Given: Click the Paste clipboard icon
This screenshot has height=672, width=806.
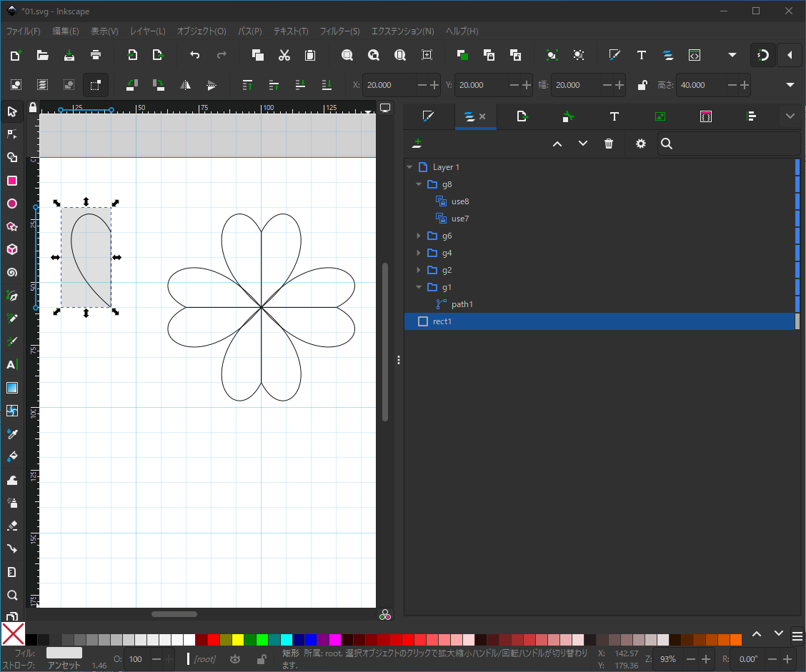Looking at the screenshot, I should 310,55.
